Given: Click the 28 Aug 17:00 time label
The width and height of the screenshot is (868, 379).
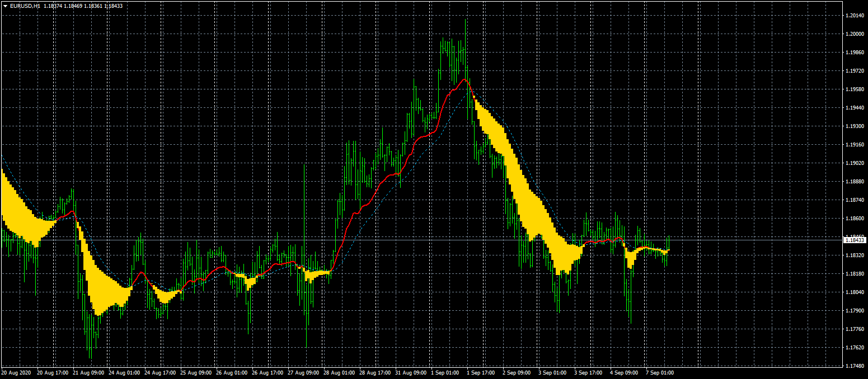Looking at the screenshot, I should pos(375,372).
